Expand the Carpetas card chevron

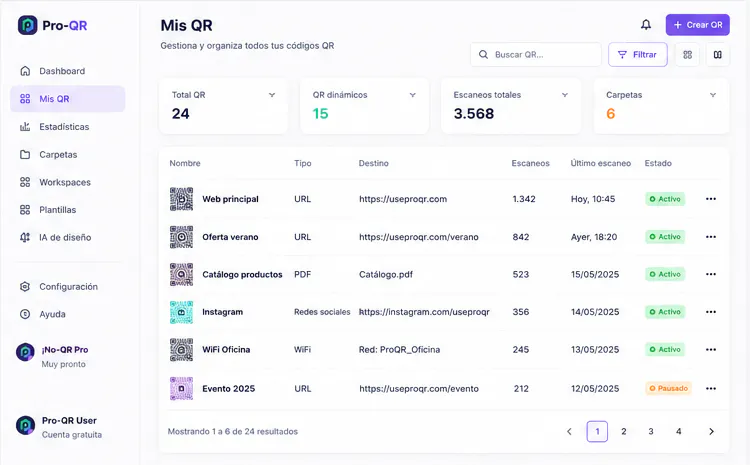click(x=713, y=95)
